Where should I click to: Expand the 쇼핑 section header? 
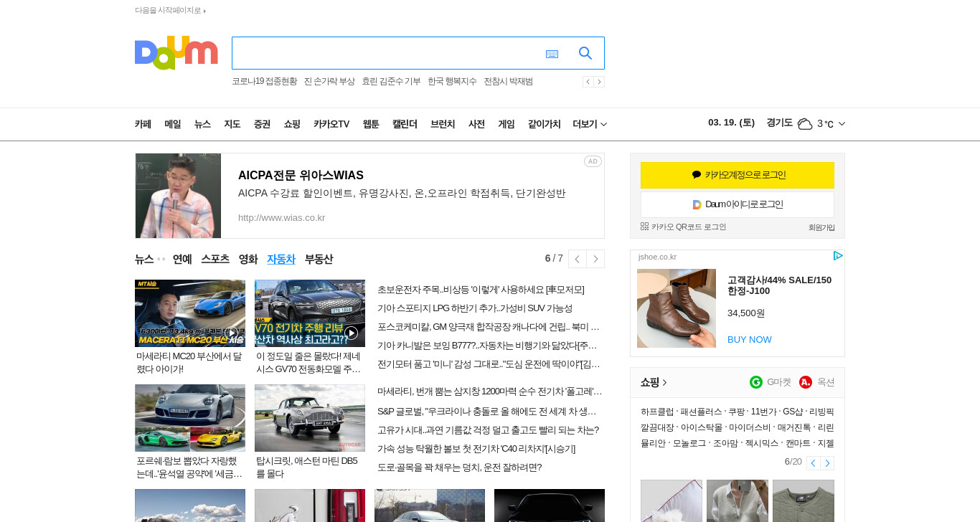pos(654,382)
